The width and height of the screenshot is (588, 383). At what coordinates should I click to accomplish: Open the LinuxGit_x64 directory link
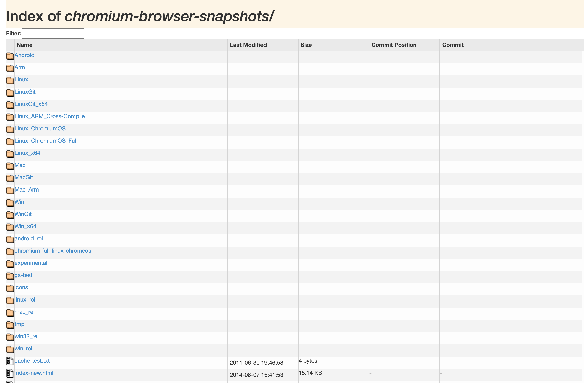[x=31, y=104]
